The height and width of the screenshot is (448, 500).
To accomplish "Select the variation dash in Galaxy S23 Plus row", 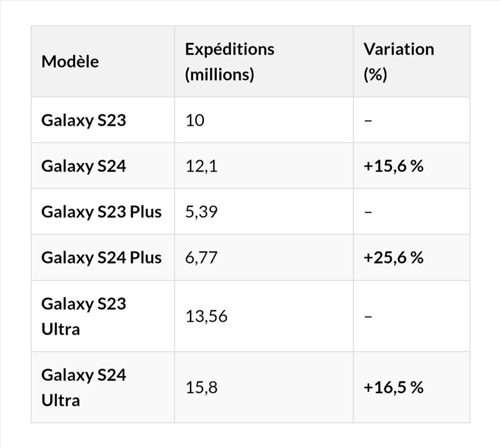I will coord(368,212).
